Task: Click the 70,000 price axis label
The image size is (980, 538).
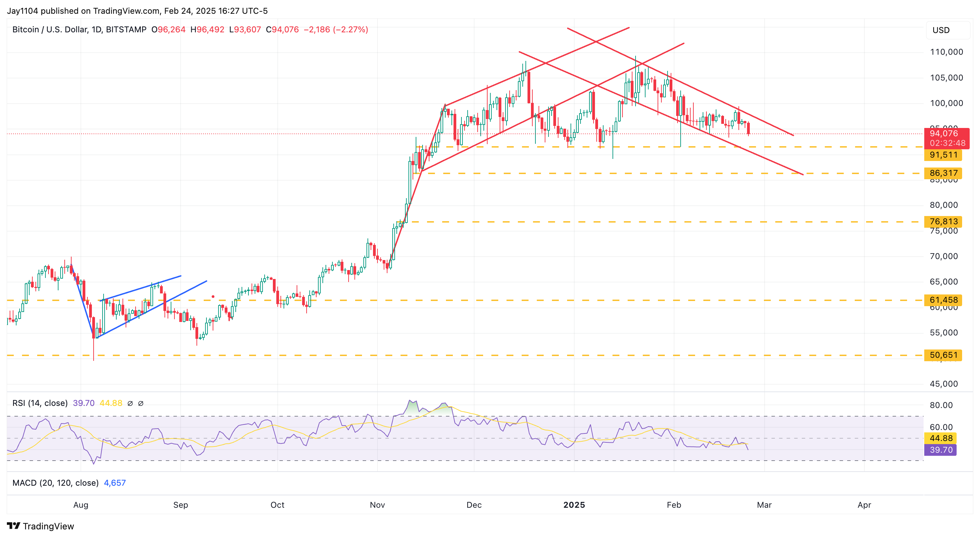Action: click(x=944, y=256)
